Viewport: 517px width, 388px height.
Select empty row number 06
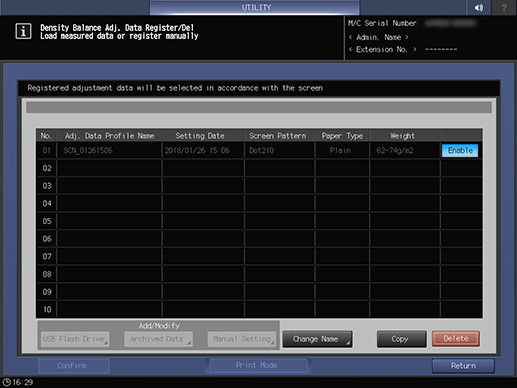[259, 239]
